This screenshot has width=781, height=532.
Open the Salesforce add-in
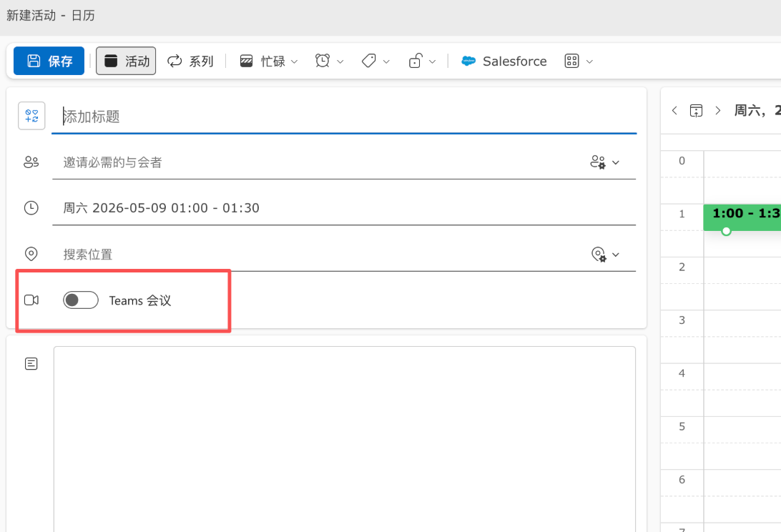pyautogui.click(x=504, y=61)
